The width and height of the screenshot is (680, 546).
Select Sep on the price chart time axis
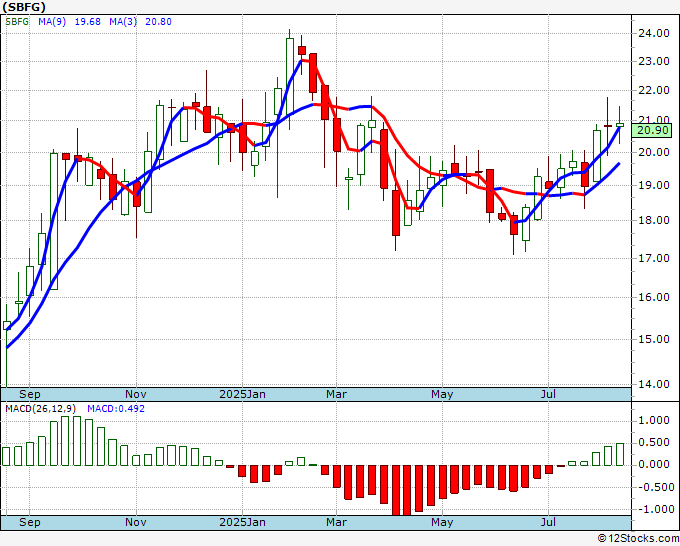point(29,394)
